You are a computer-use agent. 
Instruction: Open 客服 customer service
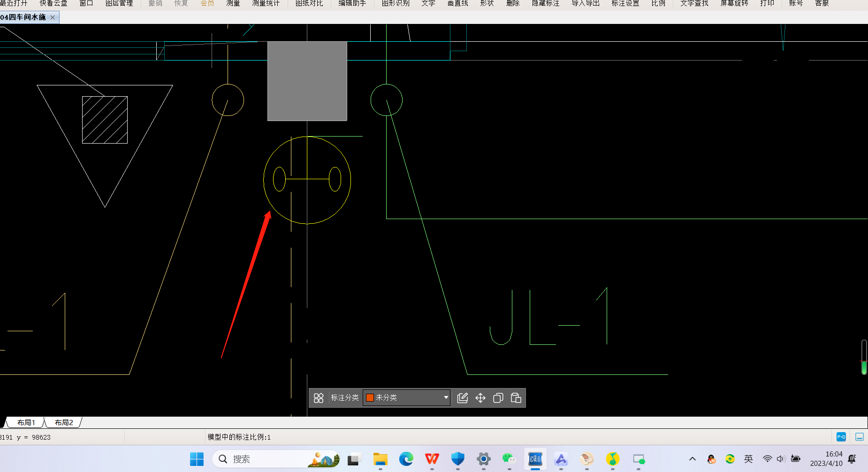pos(822,3)
